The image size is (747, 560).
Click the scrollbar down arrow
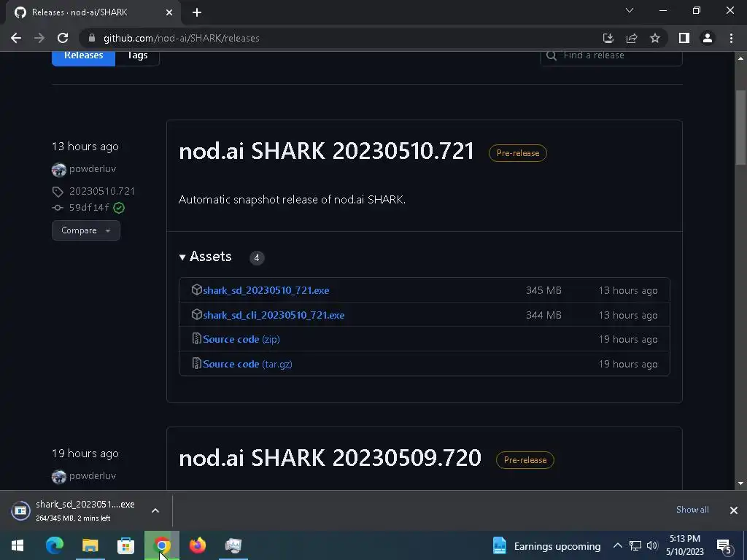click(x=740, y=484)
